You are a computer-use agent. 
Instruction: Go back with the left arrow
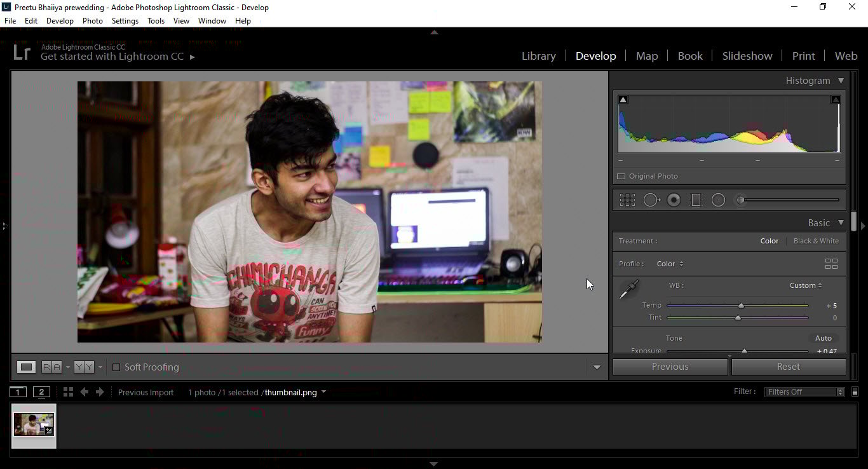[x=84, y=392]
